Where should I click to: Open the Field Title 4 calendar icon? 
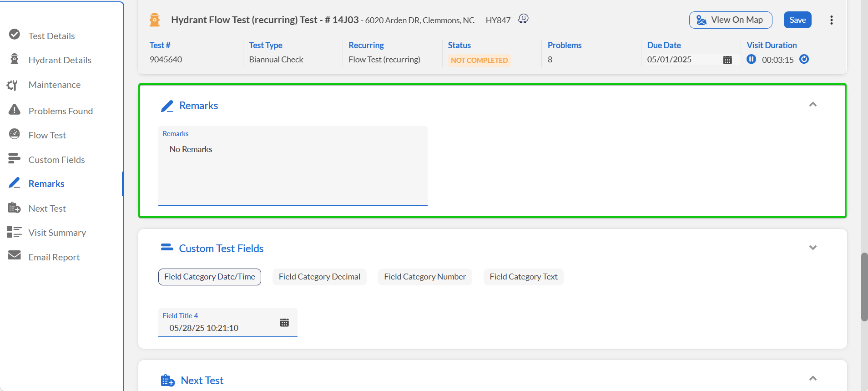click(x=284, y=322)
